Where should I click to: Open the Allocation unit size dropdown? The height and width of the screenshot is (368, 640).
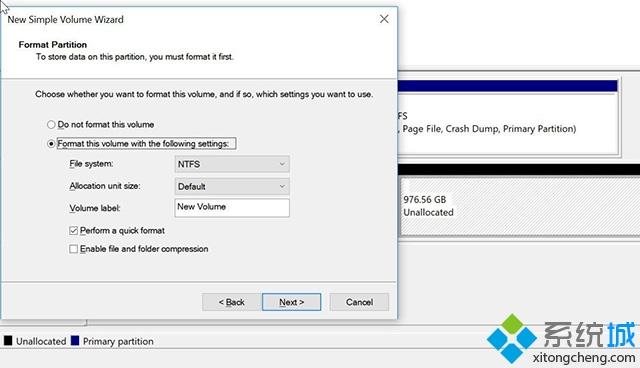pyautogui.click(x=232, y=186)
